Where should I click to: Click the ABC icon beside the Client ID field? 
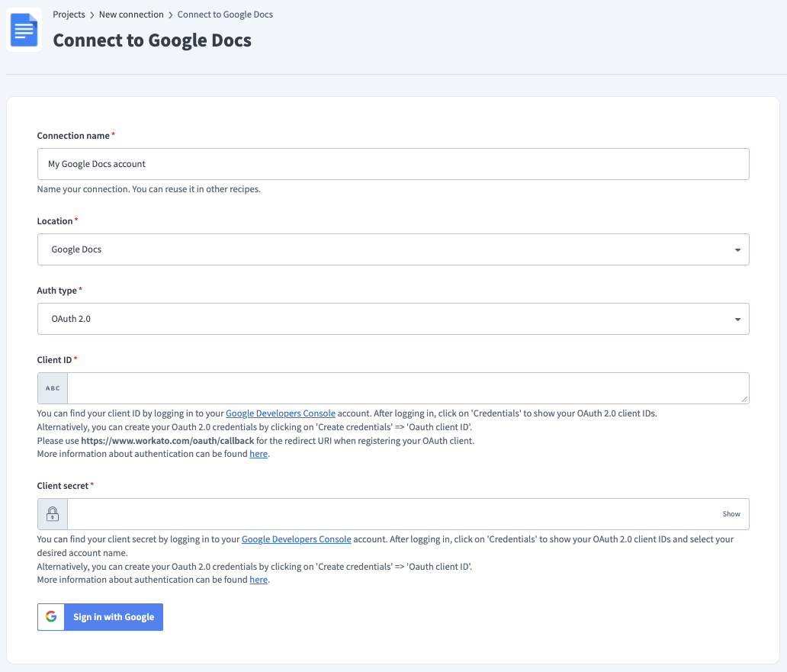pyautogui.click(x=52, y=387)
